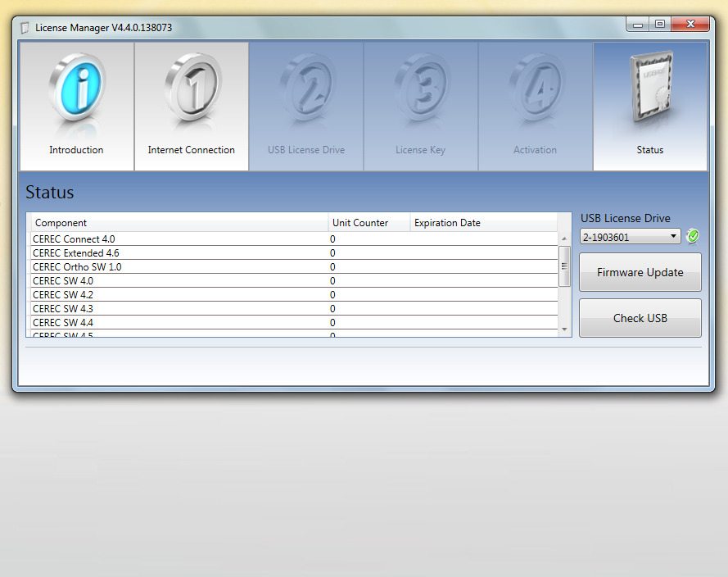Open the Status license certificate icon
This screenshot has height=577, width=728.
[x=651, y=87]
